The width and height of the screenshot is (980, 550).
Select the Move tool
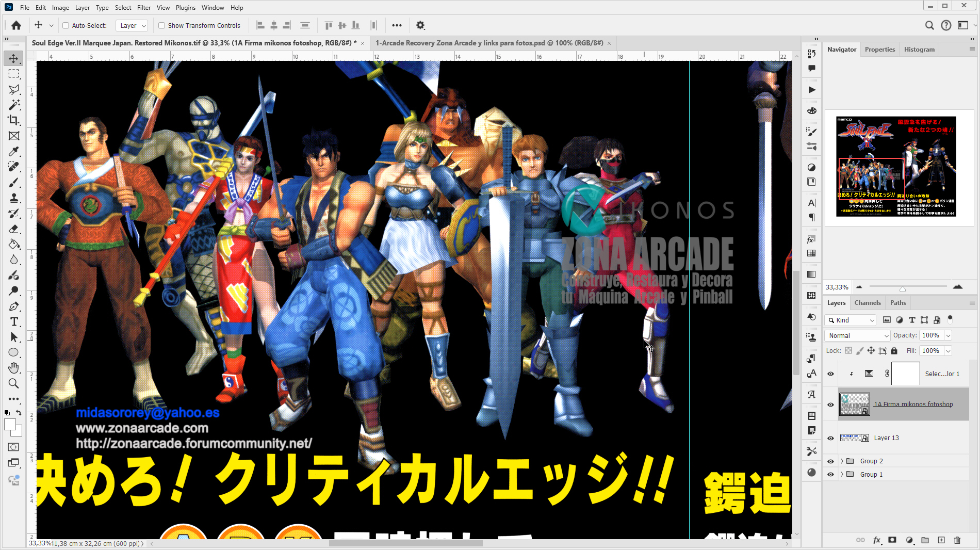(x=14, y=58)
